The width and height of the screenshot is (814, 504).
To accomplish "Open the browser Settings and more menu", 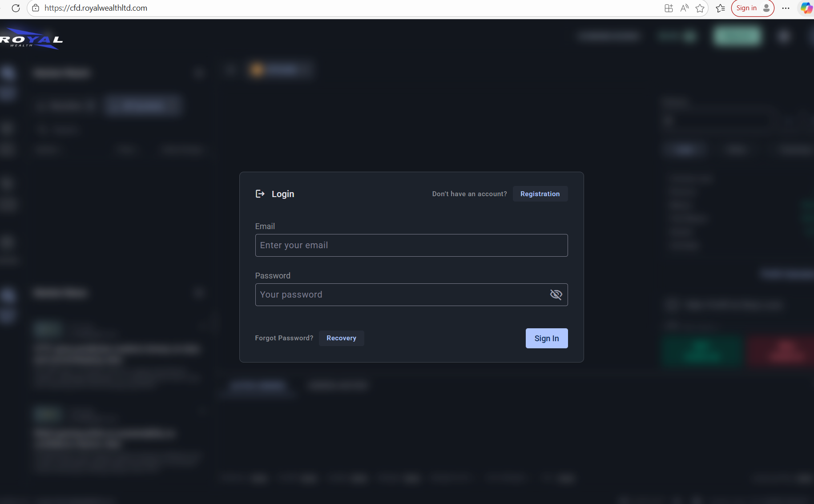I will (786, 8).
